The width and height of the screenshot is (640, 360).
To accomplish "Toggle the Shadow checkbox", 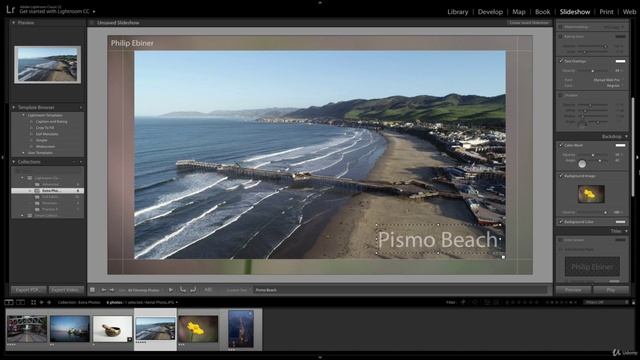I will tap(561, 95).
